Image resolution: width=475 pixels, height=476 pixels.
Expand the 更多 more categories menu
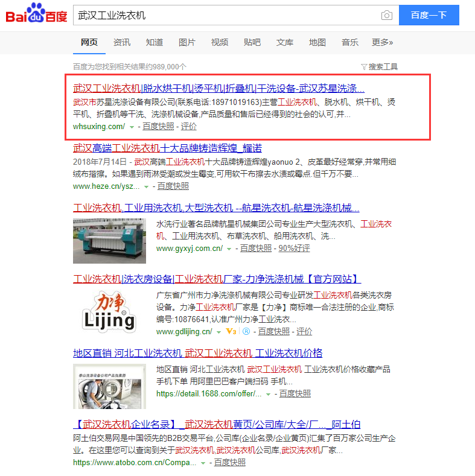(382, 42)
